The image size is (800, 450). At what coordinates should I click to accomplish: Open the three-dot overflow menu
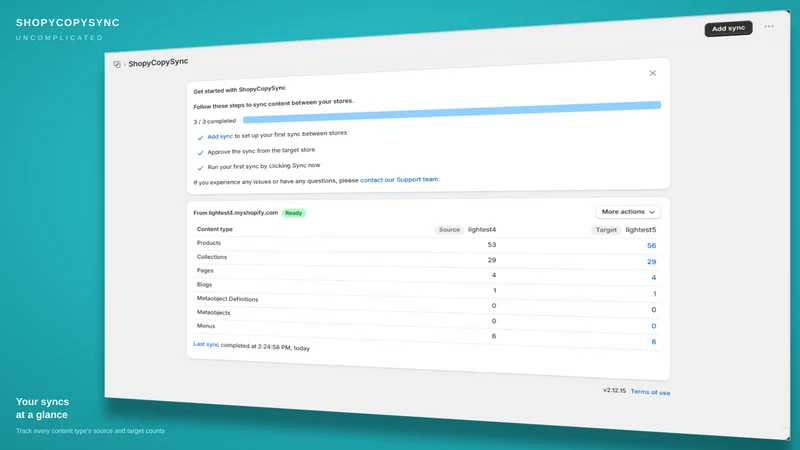[x=769, y=26]
